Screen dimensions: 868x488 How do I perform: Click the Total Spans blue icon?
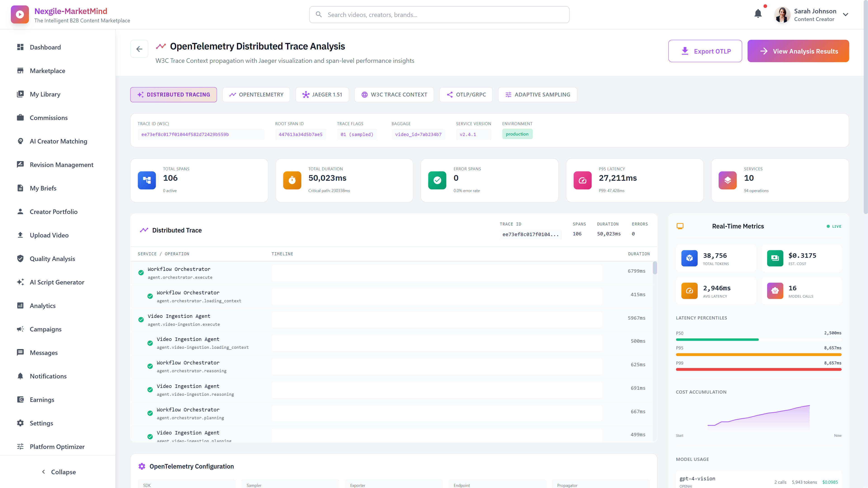click(x=146, y=181)
